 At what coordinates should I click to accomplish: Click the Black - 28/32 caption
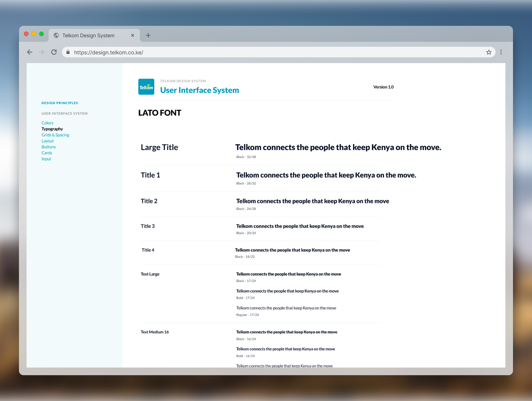click(246, 184)
